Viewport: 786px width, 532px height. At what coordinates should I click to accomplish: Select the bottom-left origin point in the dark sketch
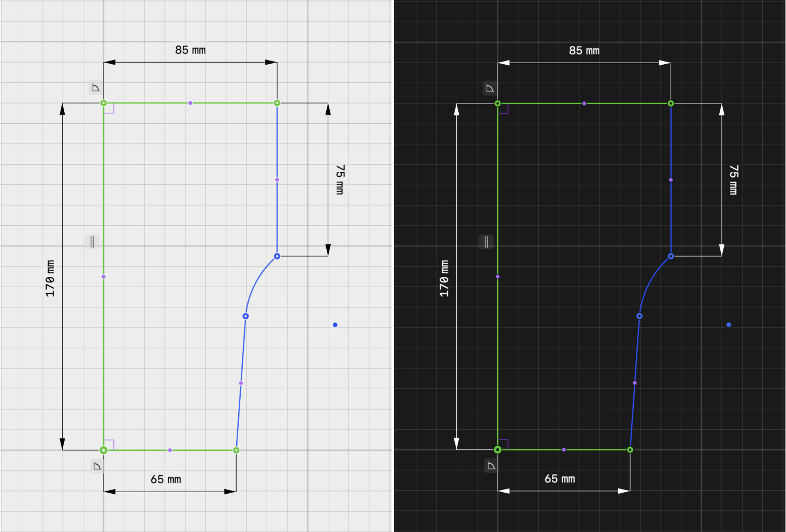498,450
